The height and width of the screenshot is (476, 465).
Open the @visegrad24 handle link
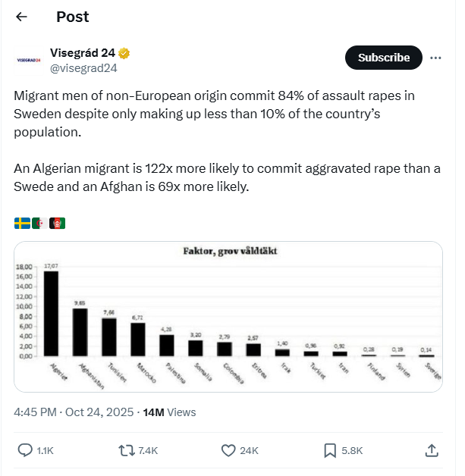click(x=83, y=67)
